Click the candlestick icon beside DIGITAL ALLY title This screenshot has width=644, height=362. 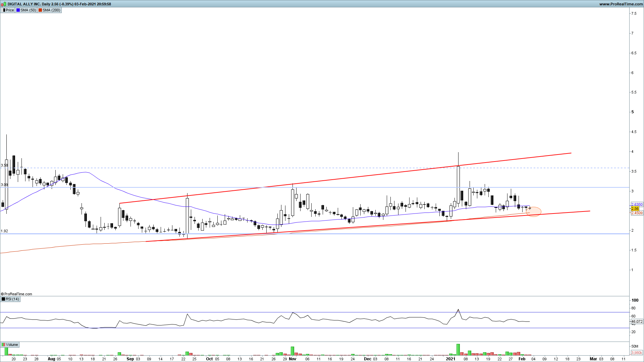(4, 4)
